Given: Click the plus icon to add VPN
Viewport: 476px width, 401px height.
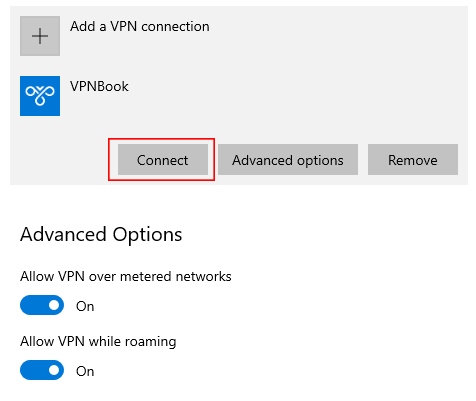Looking at the screenshot, I should click(40, 36).
